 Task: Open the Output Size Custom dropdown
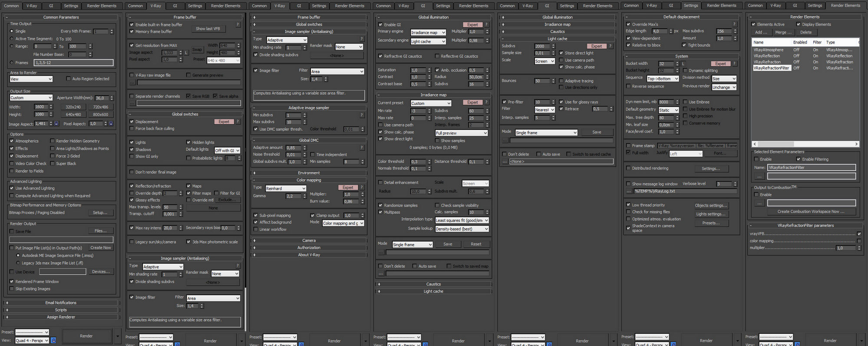click(x=31, y=98)
